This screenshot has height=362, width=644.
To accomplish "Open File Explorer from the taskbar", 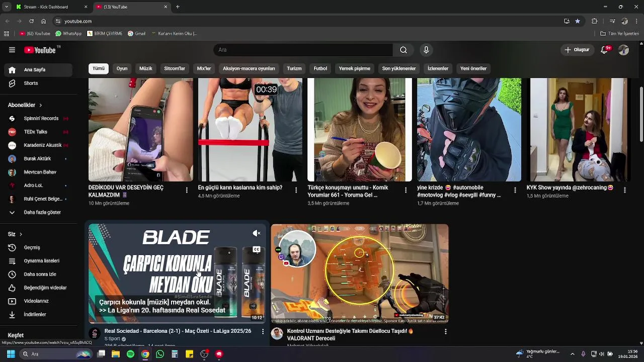I will pos(116,354).
